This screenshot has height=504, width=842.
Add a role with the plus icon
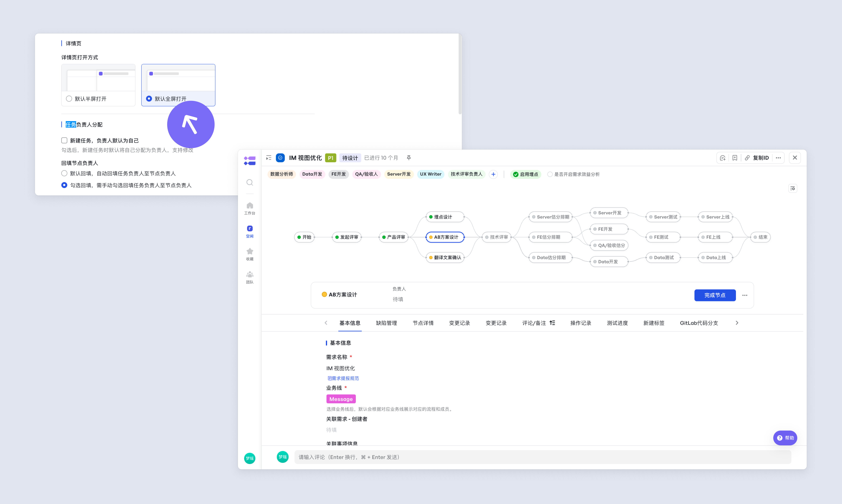click(x=493, y=174)
